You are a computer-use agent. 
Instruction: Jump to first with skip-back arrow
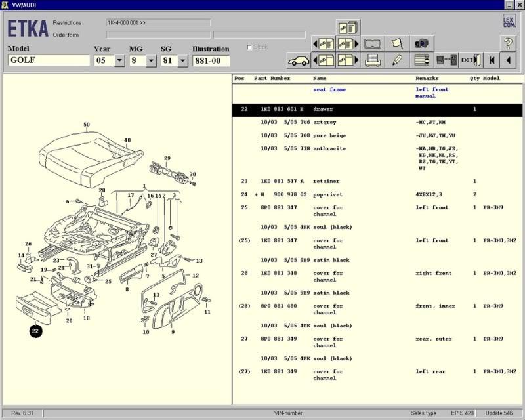point(492,60)
